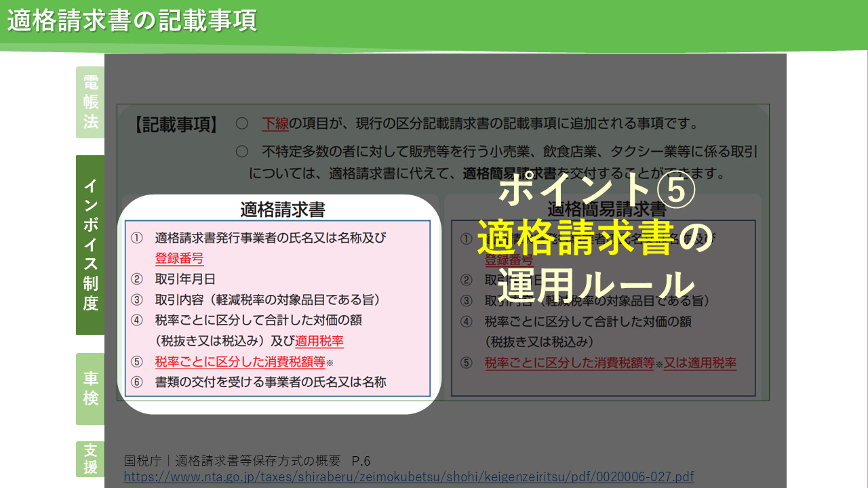868x488 pixels.
Task: Click the ポイント⑤ overlay heading
Action: coord(597,190)
